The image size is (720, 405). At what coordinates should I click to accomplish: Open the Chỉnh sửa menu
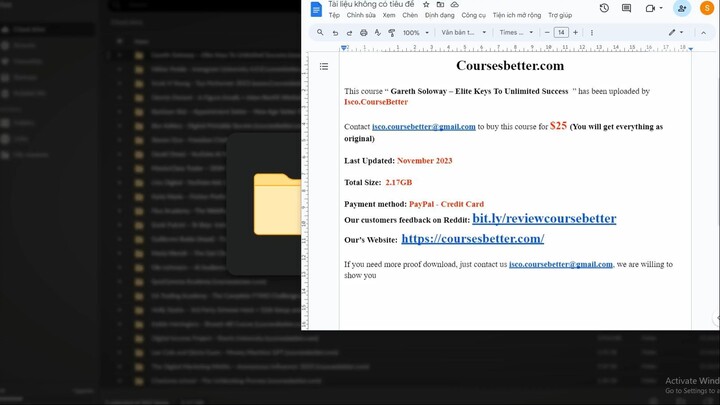pos(361,15)
